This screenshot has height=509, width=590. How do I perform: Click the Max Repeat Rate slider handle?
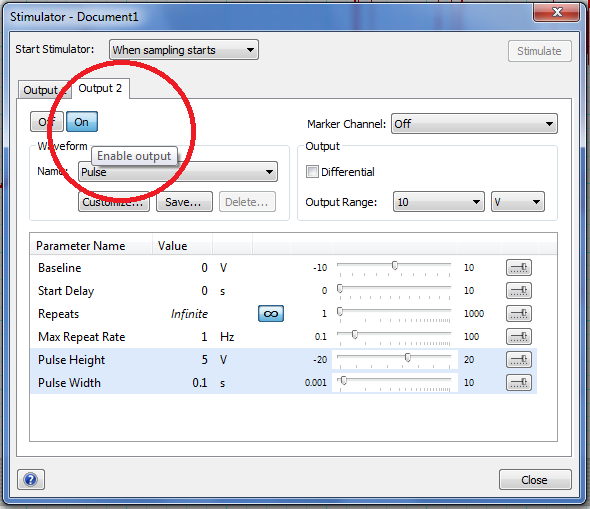tap(354, 334)
